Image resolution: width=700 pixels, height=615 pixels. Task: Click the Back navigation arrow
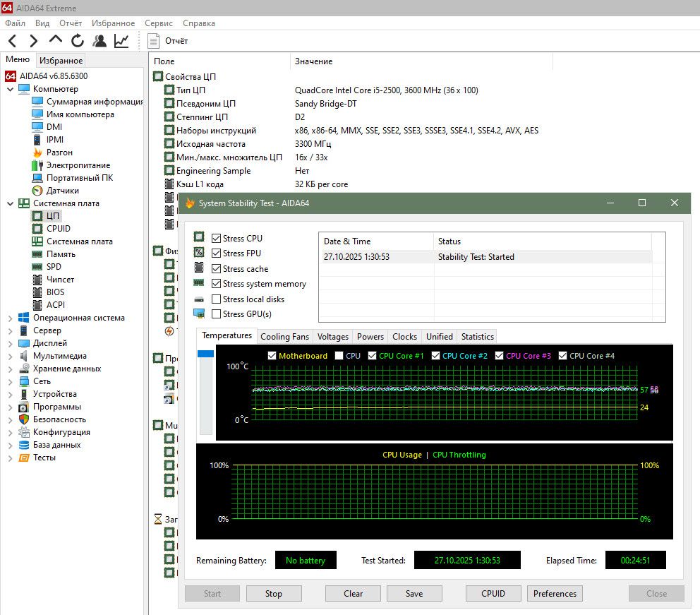tap(13, 41)
